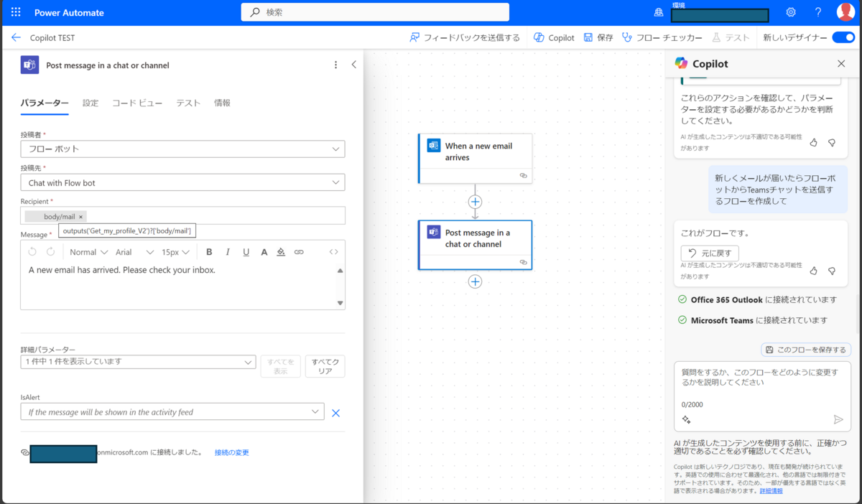Click the すべてクリア button
862x504 pixels.
coord(325,366)
